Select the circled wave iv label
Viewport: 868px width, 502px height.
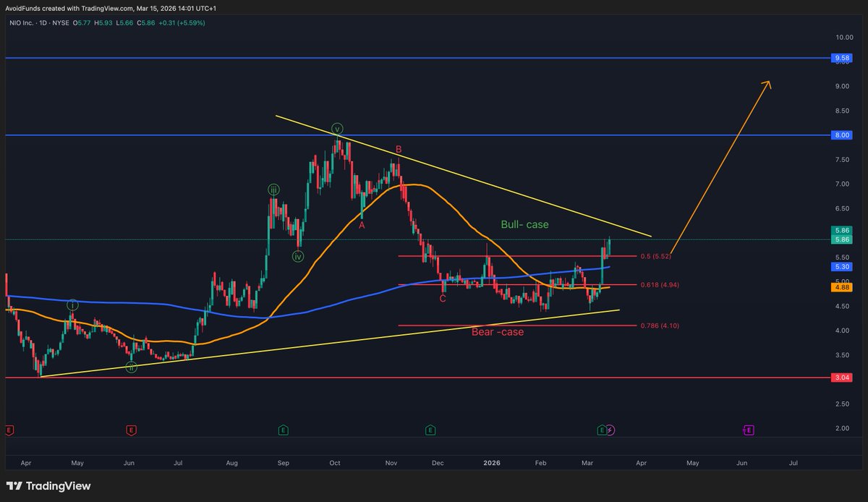(298, 255)
